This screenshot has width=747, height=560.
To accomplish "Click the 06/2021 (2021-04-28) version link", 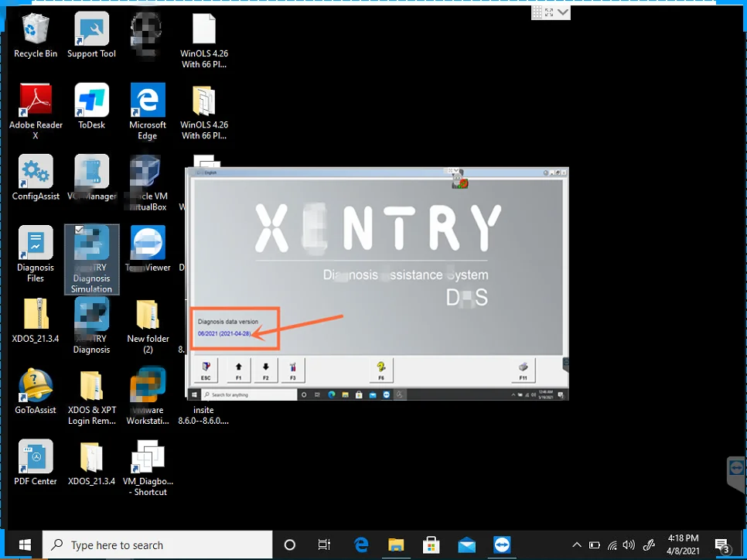I will pos(224,333).
